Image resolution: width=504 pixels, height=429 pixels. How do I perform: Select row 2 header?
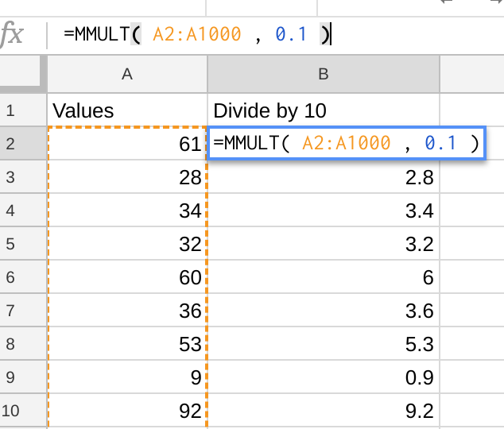point(23,143)
